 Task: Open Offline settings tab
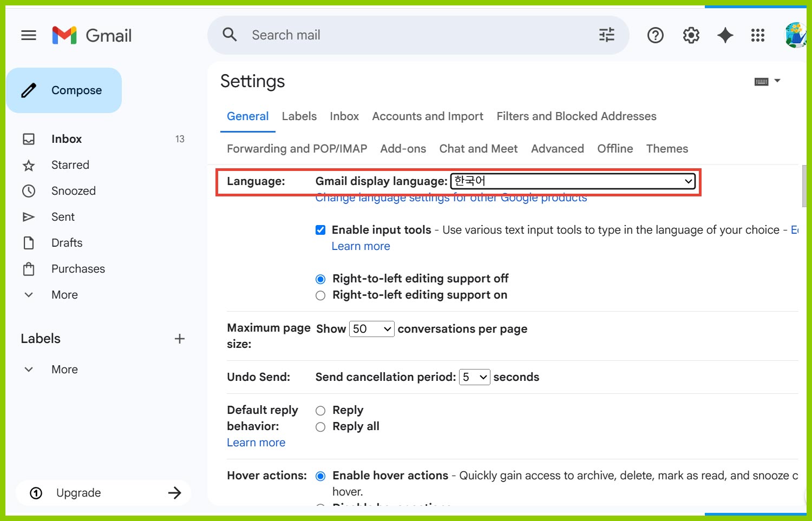(x=615, y=149)
